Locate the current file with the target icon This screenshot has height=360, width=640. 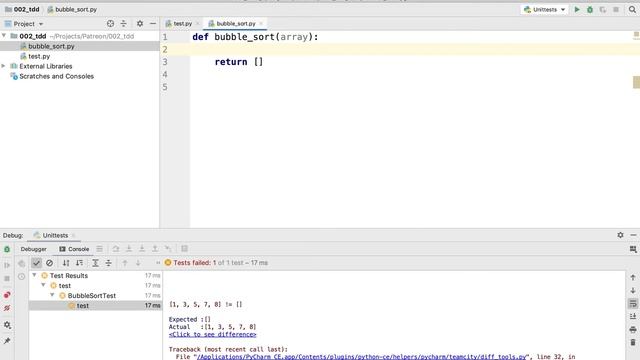coord(110,24)
